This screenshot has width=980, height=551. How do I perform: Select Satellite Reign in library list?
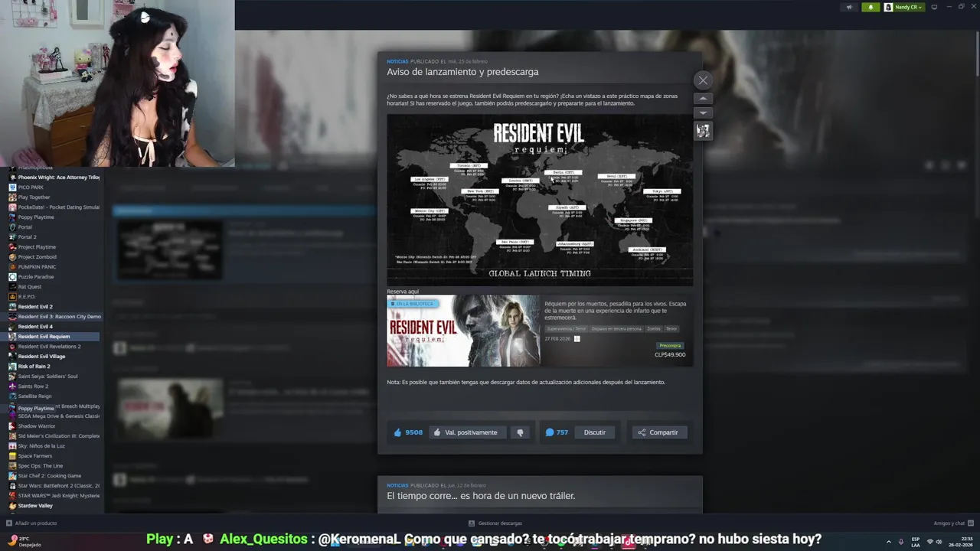pos(54,396)
